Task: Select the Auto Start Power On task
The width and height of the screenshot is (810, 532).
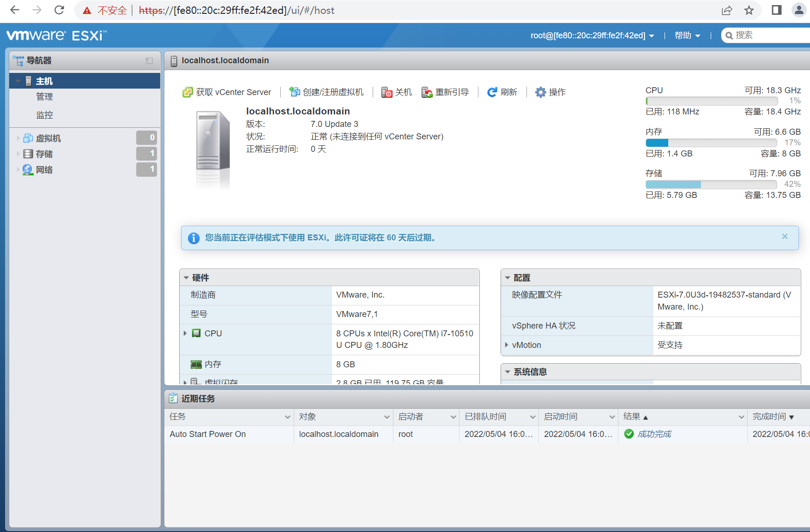Action: (x=208, y=434)
